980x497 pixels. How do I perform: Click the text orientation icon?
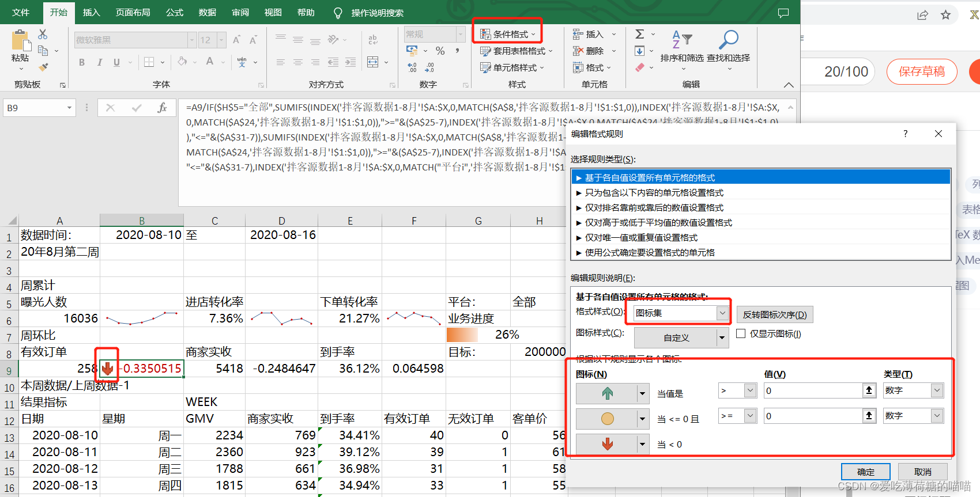[x=333, y=40]
